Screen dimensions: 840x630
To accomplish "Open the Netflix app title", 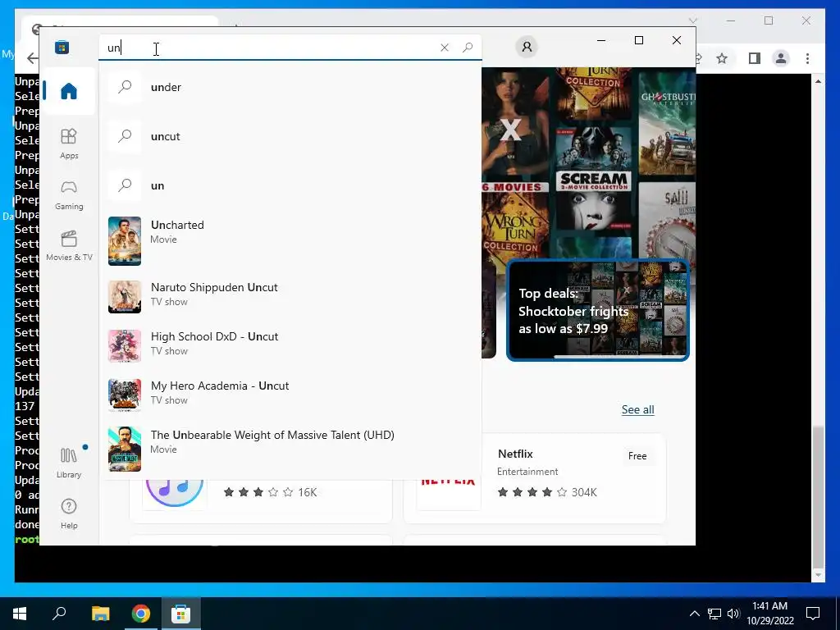I will click(x=515, y=454).
